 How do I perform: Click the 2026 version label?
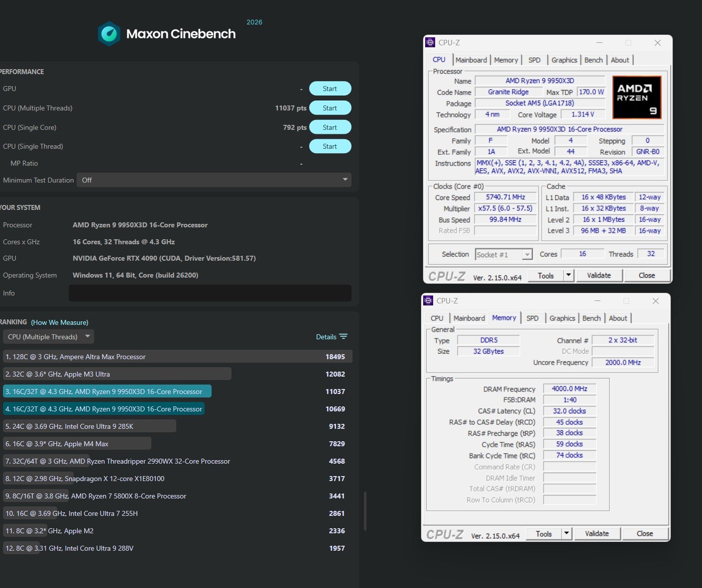click(254, 22)
